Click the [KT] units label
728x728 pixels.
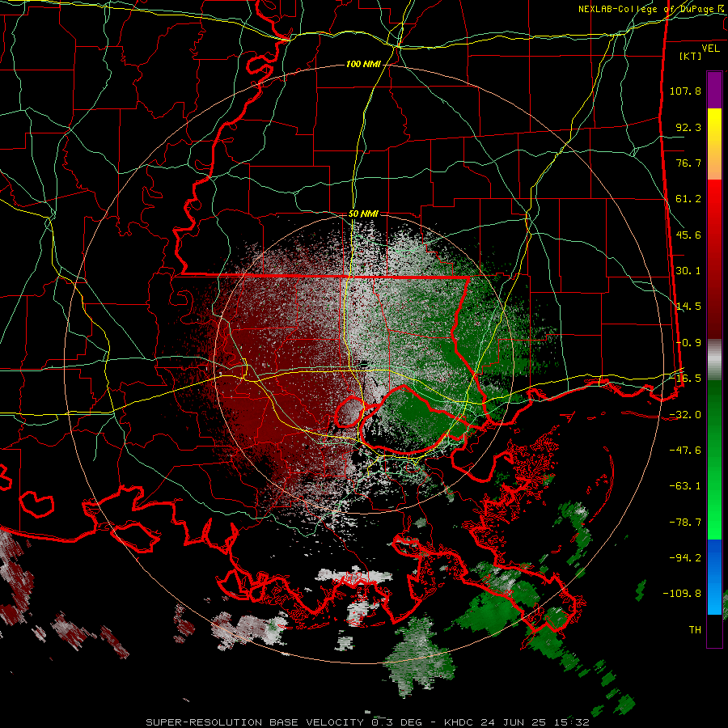pos(690,56)
